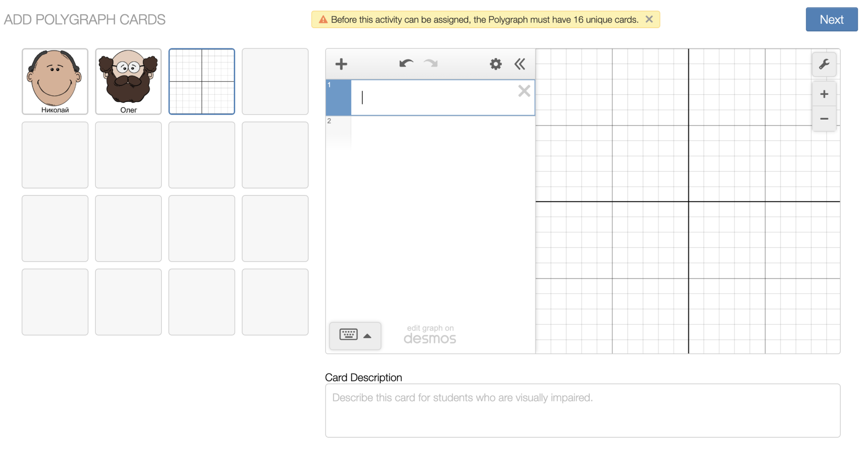Switch to the Олег card

click(128, 81)
